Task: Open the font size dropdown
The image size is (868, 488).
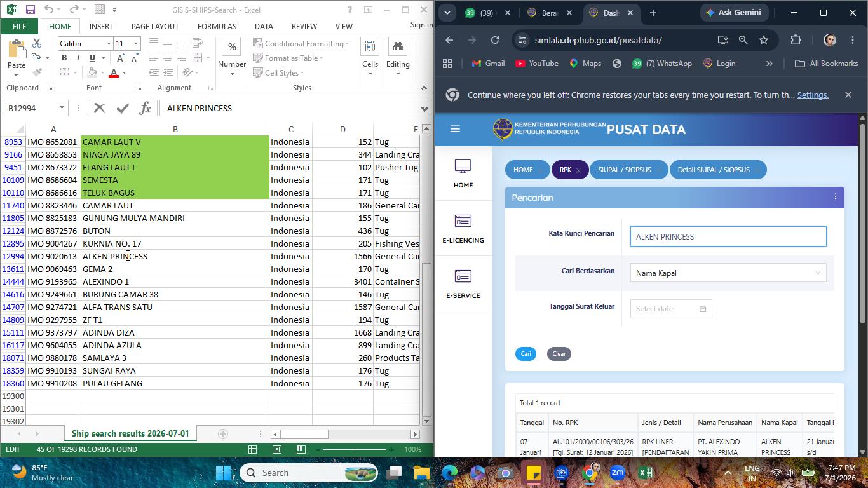Action: pyautogui.click(x=136, y=43)
